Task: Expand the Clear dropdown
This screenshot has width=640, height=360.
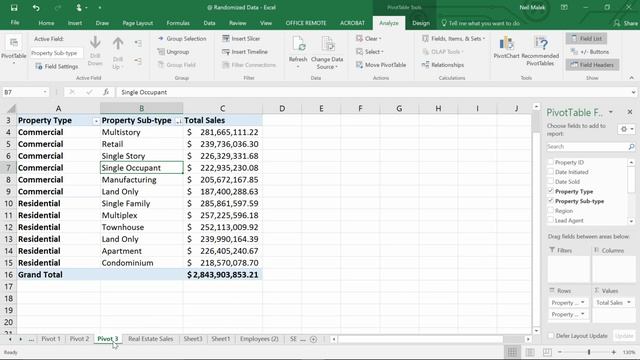Action: (369, 38)
